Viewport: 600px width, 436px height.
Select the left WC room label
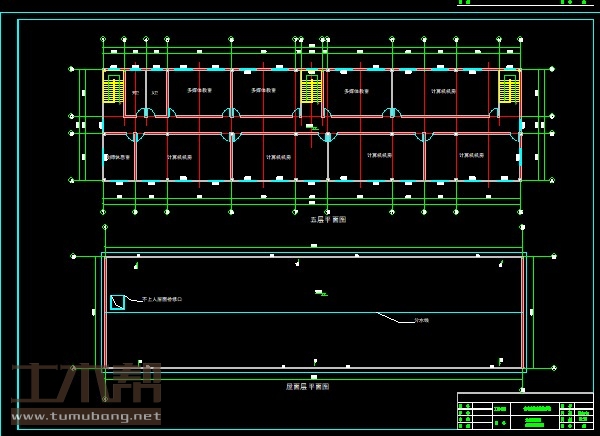(x=136, y=93)
